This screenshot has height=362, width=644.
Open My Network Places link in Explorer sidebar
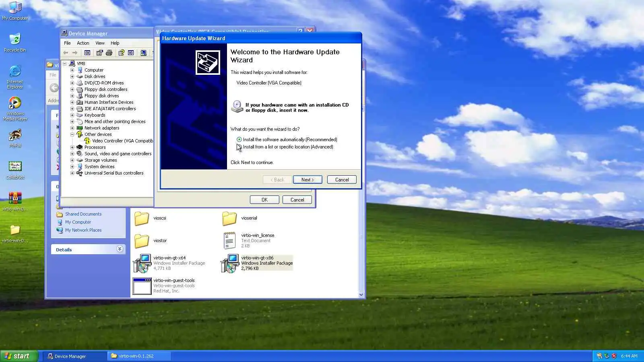coord(83,230)
